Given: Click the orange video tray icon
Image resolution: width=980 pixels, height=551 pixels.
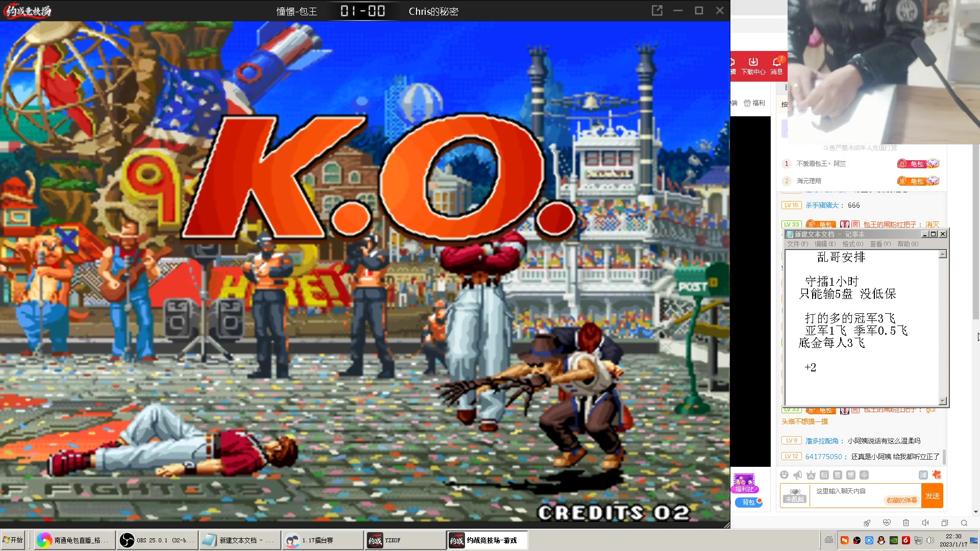Looking at the screenshot, I should point(845,540).
